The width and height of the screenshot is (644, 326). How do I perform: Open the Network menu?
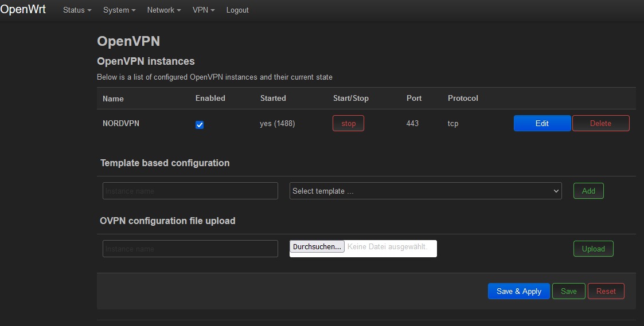[x=163, y=10]
